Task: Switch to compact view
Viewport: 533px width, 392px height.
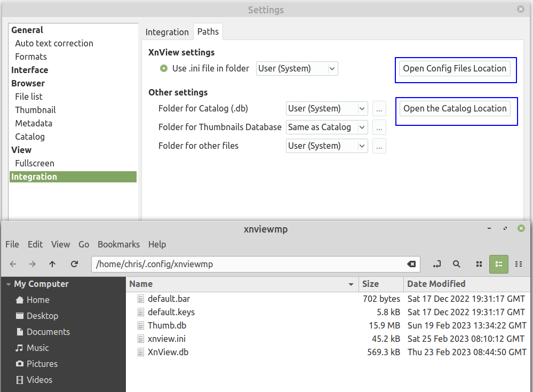Action: click(x=519, y=264)
